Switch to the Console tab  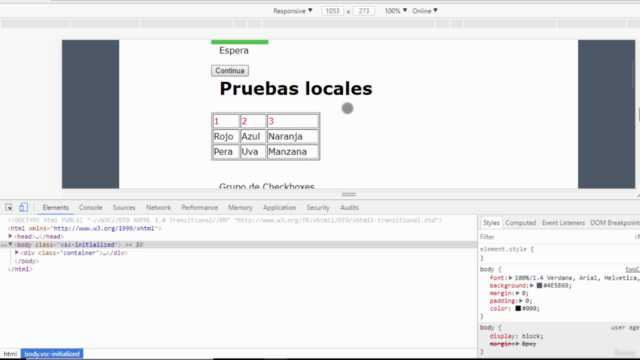[91, 207]
